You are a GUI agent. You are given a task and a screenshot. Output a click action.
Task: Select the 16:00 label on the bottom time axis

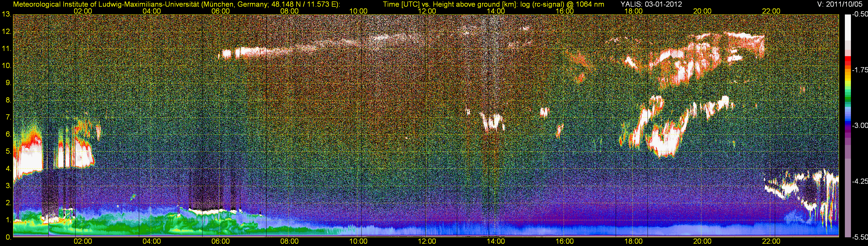point(565,241)
